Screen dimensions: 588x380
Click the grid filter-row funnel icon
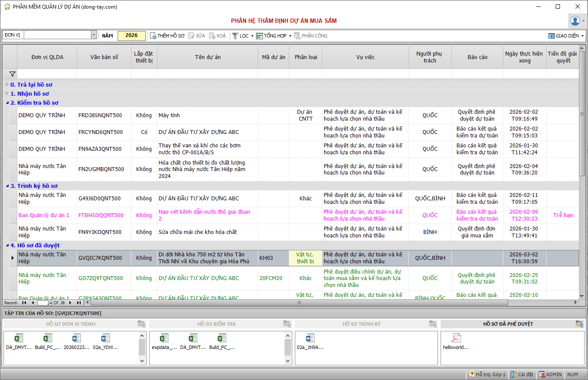(x=13, y=74)
